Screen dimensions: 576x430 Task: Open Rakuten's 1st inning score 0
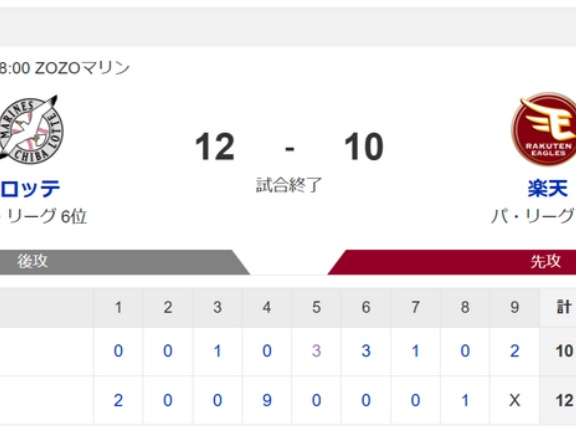click(x=118, y=351)
